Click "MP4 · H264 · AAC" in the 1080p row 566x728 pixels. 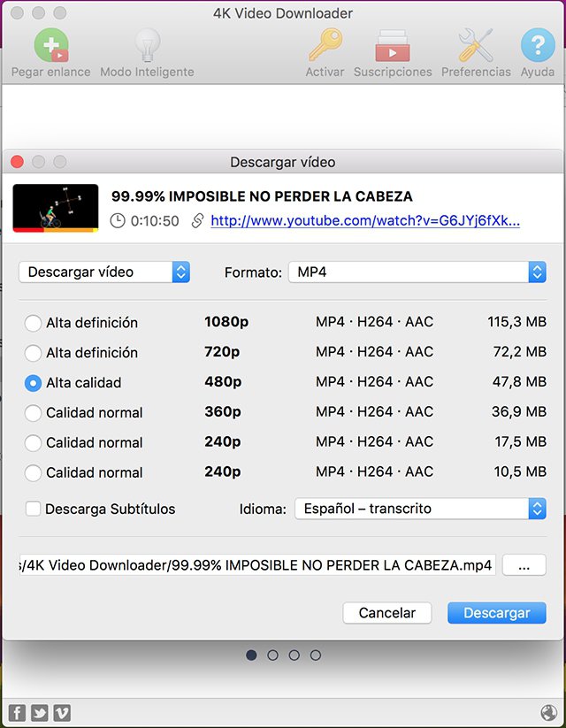click(375, 322)
